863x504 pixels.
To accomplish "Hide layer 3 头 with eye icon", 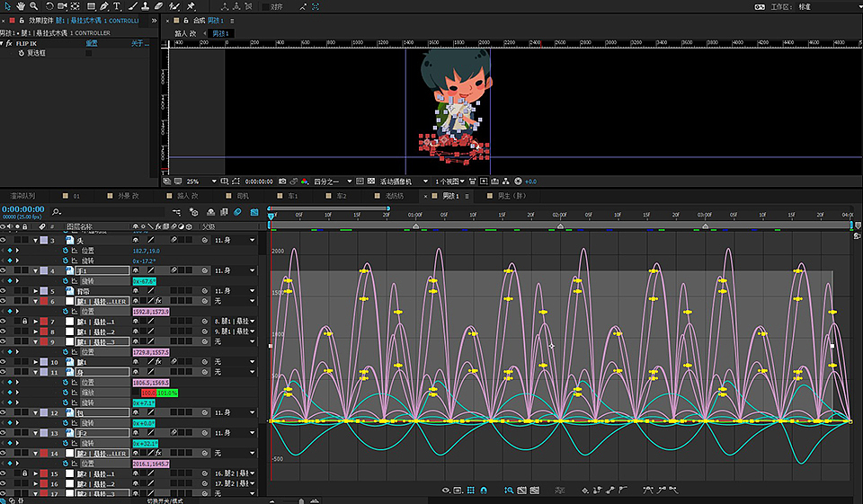I will click(x=4, y=240).
